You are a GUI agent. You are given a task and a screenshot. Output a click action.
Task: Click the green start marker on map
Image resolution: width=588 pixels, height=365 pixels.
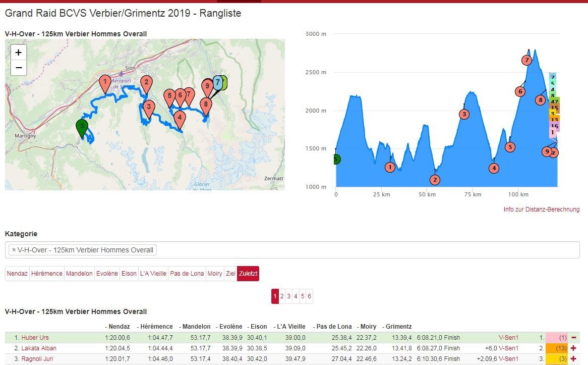click(x=82, y=128)
